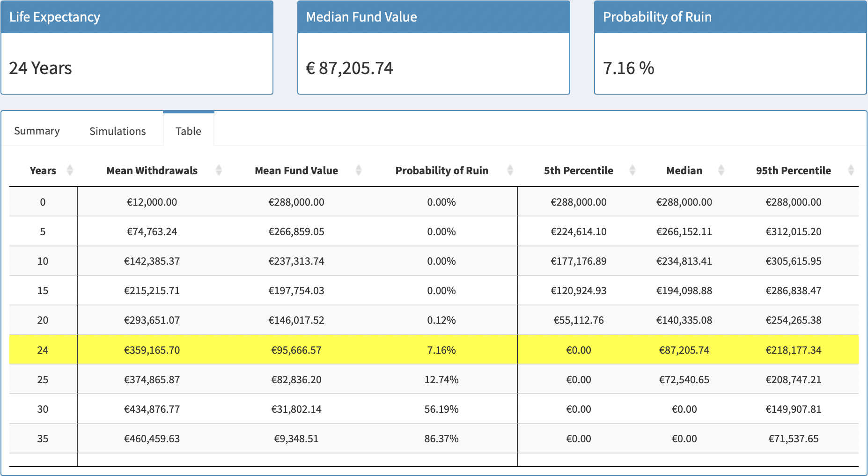Select the year 30 row label

point(43,409)
